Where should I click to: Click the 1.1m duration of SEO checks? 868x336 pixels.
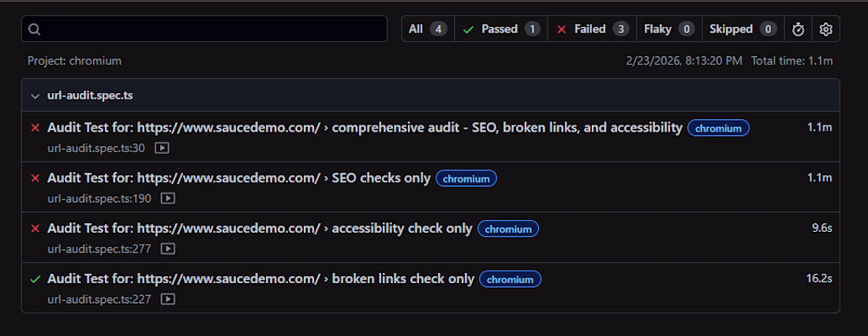[820, 177]
